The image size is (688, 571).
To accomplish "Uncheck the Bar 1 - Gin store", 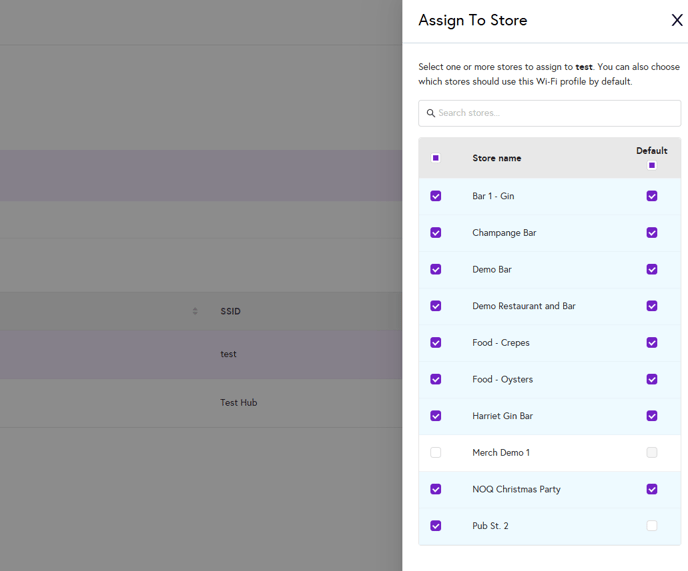I will pos(436,196).
